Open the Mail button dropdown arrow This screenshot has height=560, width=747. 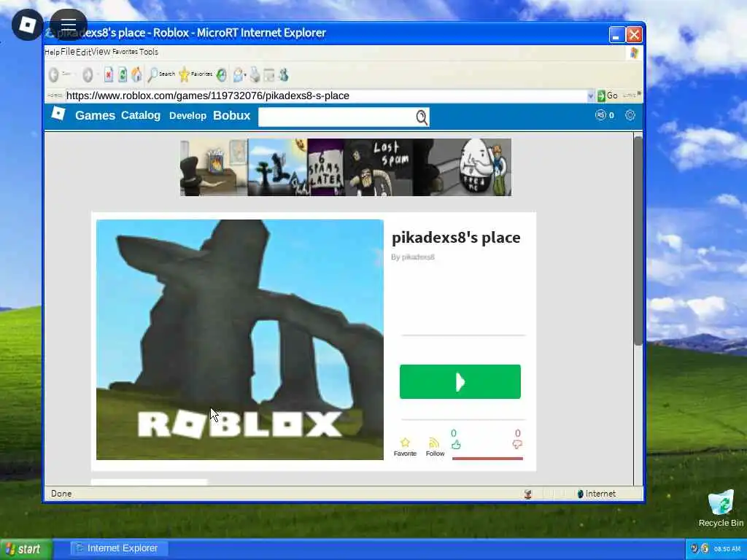245,75
